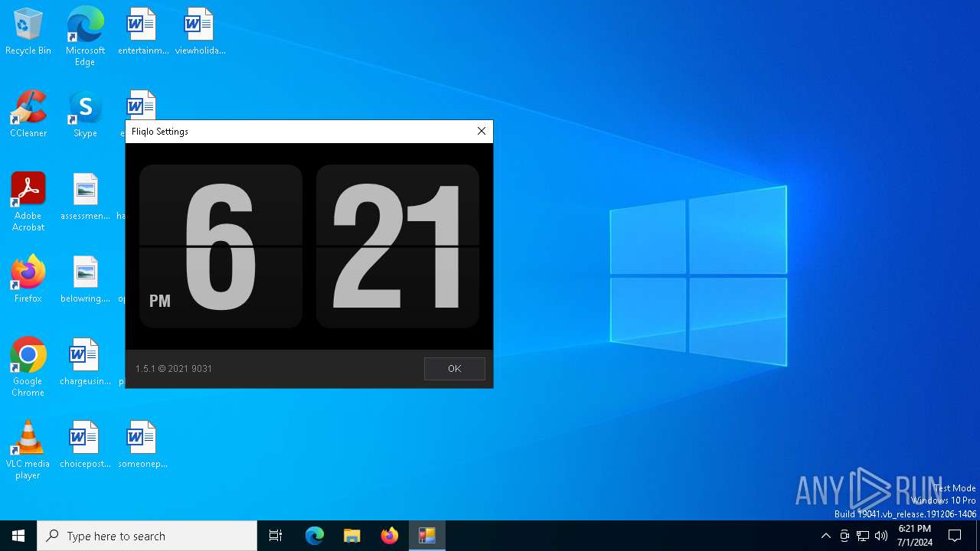Select the VLC media player shortcut

click(28, 450)
